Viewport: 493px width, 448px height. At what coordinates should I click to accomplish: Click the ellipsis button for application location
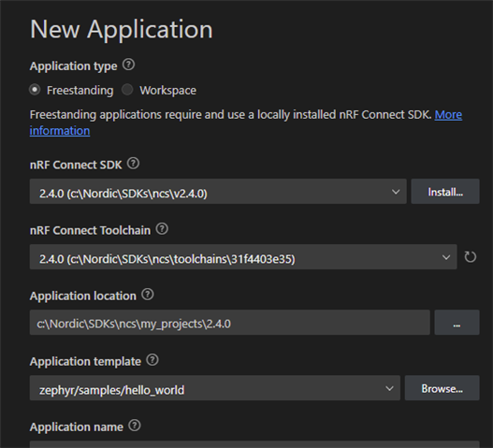457,323
